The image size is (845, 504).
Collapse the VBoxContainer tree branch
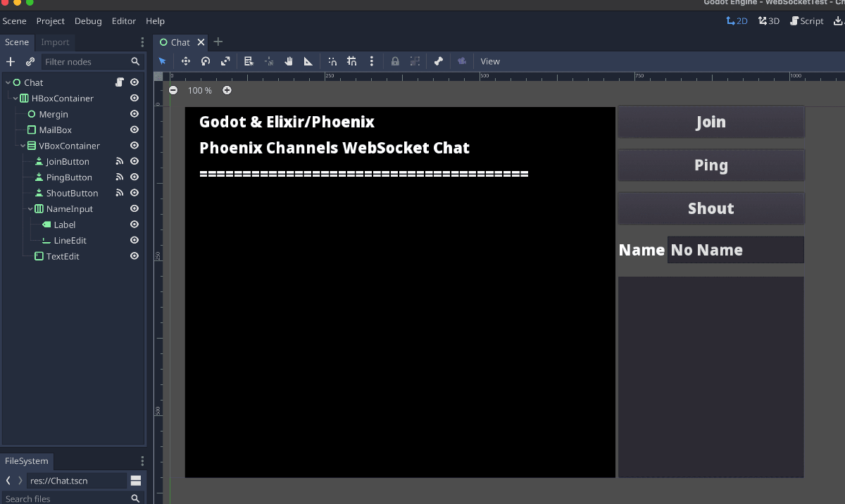click(x=23, y=146)
